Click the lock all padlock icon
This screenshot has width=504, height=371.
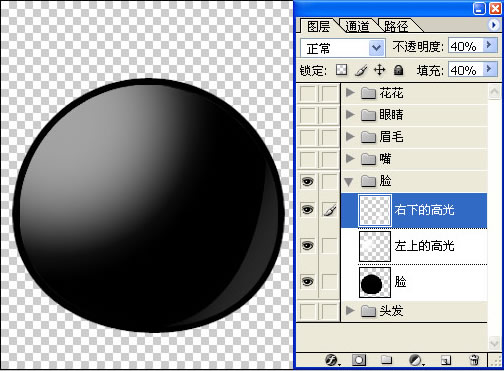coord(398,70)
